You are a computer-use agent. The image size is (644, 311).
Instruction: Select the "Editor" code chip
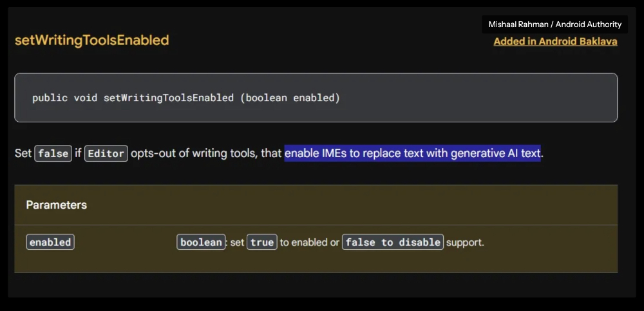point(106,154)
